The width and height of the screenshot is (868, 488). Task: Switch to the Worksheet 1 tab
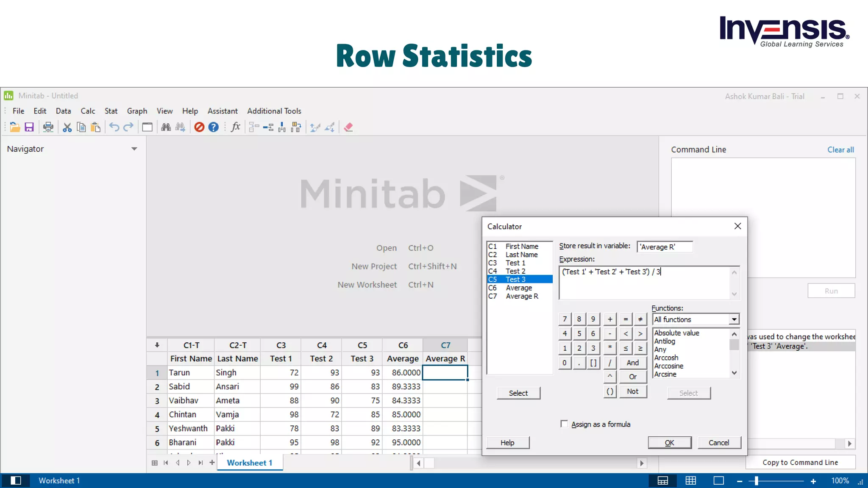pos(249,463)
